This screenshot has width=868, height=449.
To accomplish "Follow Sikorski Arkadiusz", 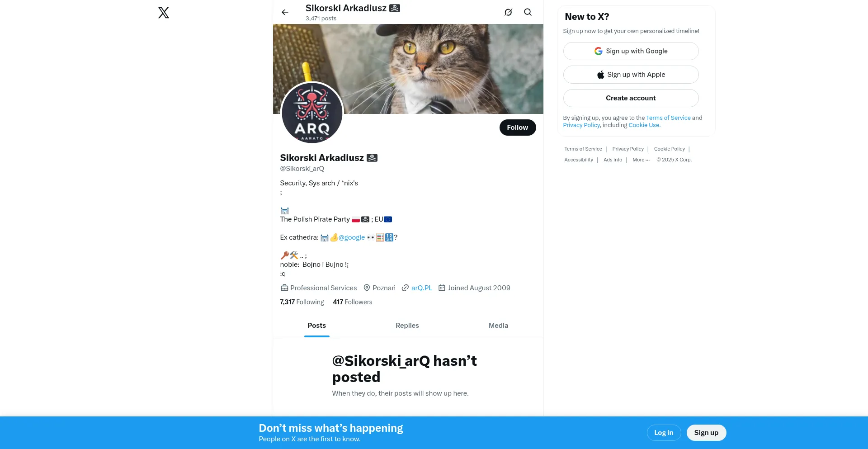I will pos(518,128).
